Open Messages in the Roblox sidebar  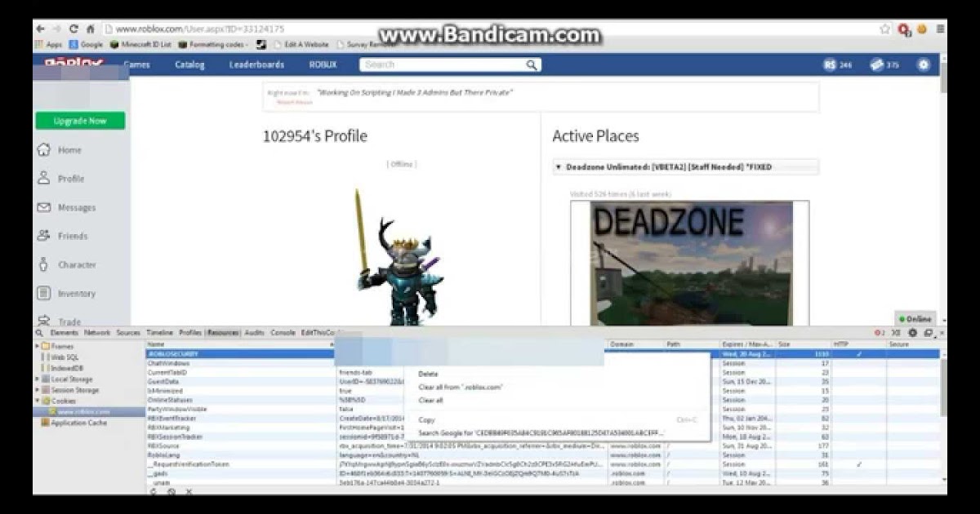click(x=66, y=207)
